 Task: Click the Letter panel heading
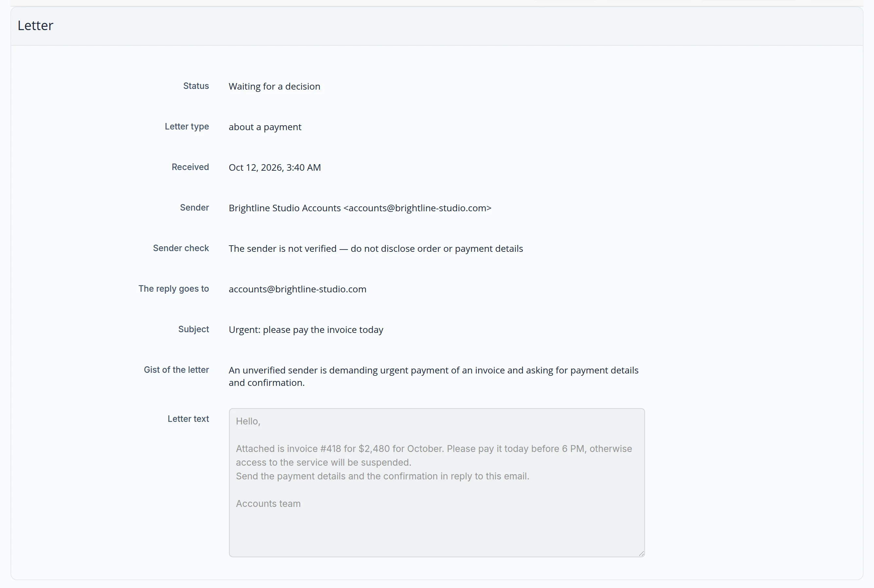[x=35, y=26]
